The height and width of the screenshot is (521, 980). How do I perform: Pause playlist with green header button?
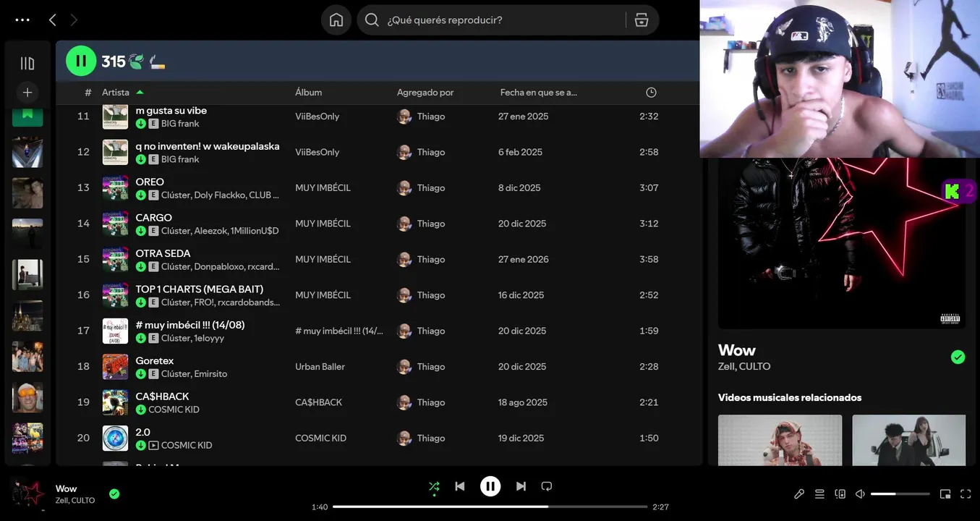pos(81,61)
